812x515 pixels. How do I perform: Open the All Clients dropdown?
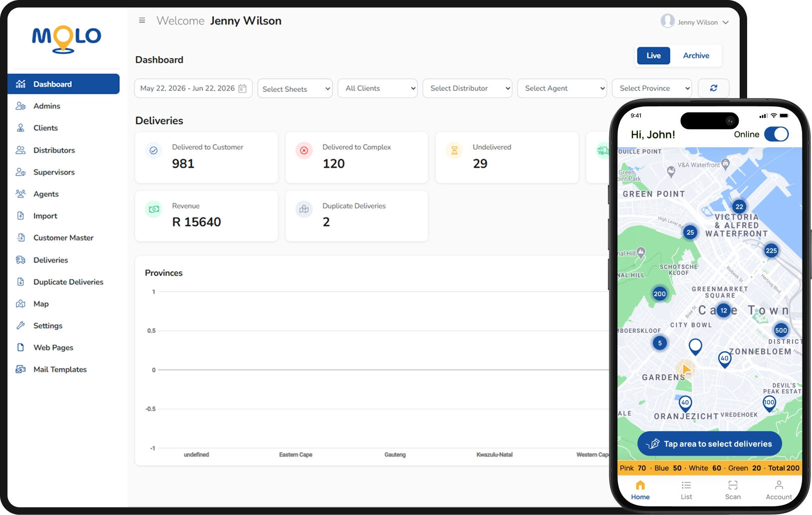[378, 88]
